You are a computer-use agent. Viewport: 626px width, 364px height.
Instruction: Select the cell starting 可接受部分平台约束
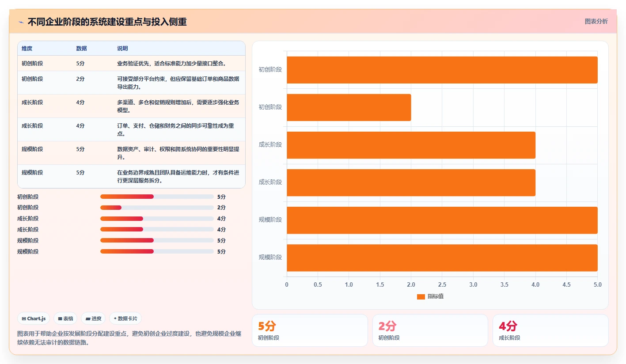pyautogui.click(x=178, y=83)
